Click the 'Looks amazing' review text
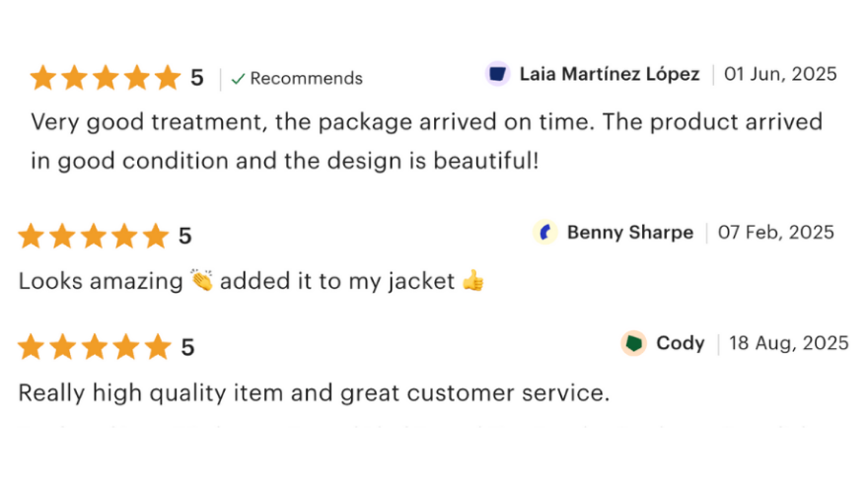The width and height of the screenshot is (868, 493). point(101,281)
